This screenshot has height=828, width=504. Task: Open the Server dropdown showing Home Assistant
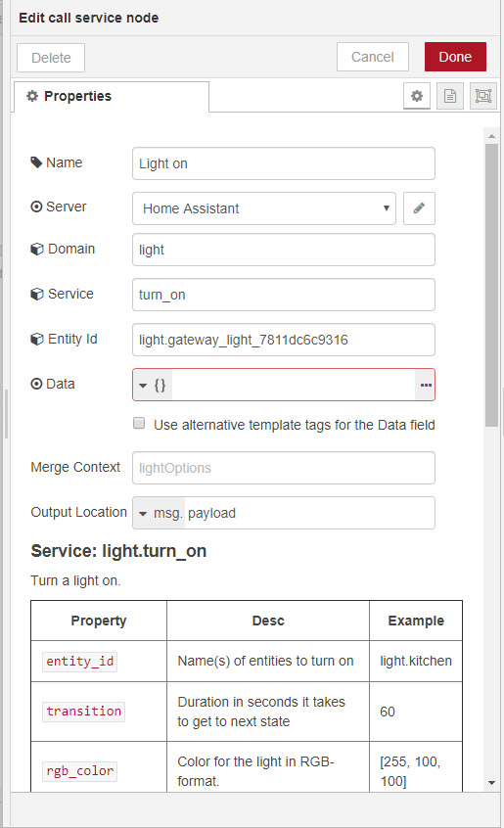[x=264, y=208]
